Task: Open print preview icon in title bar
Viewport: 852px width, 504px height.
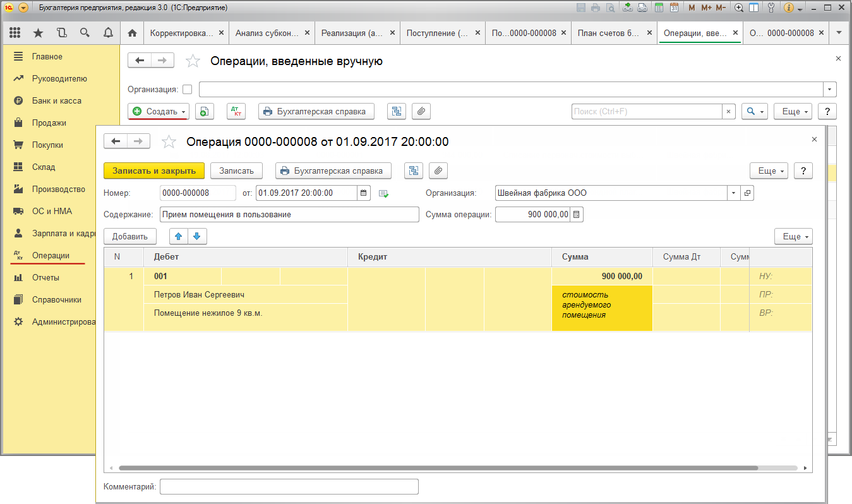Action: point(611,8)
